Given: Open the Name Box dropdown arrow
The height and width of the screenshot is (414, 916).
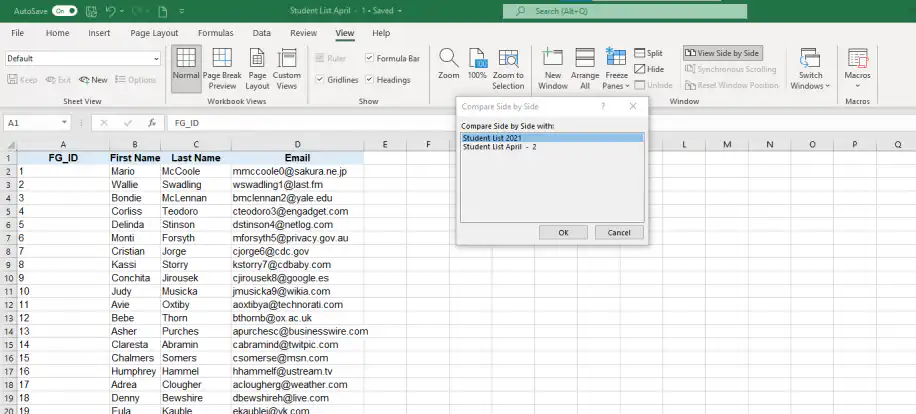Looking at the screenshot, I should pos(64,123).
